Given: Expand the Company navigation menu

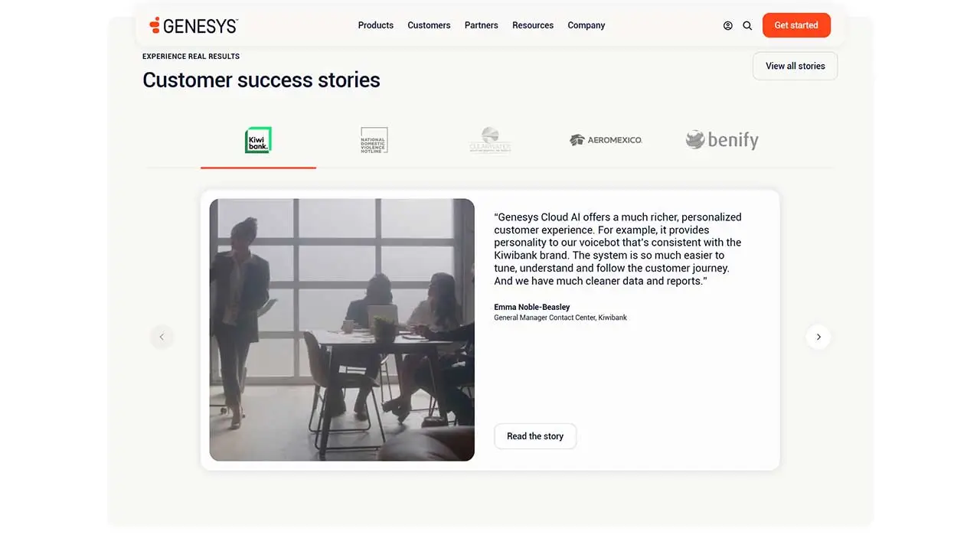Looking at the screenshot, I should [x=586, y=25].
